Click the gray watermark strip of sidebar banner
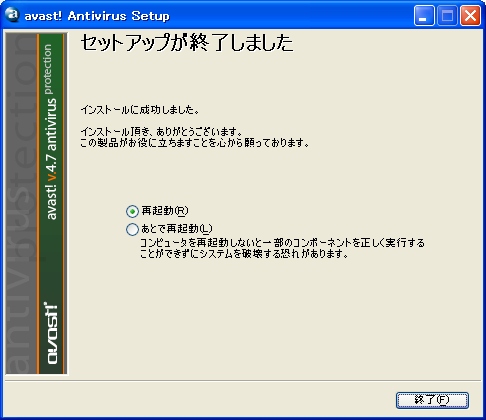The image size is (486, 420). 21,203
